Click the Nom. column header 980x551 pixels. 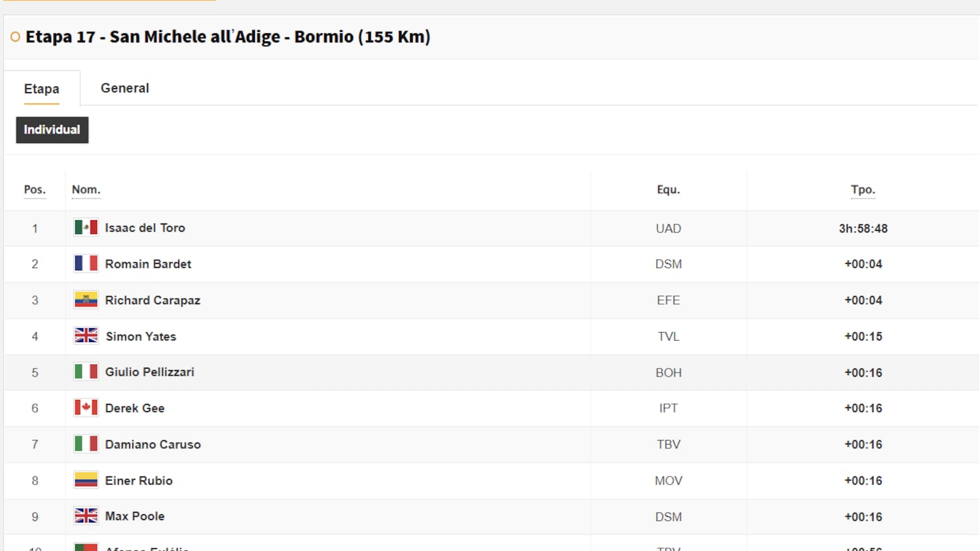[86, 190]
